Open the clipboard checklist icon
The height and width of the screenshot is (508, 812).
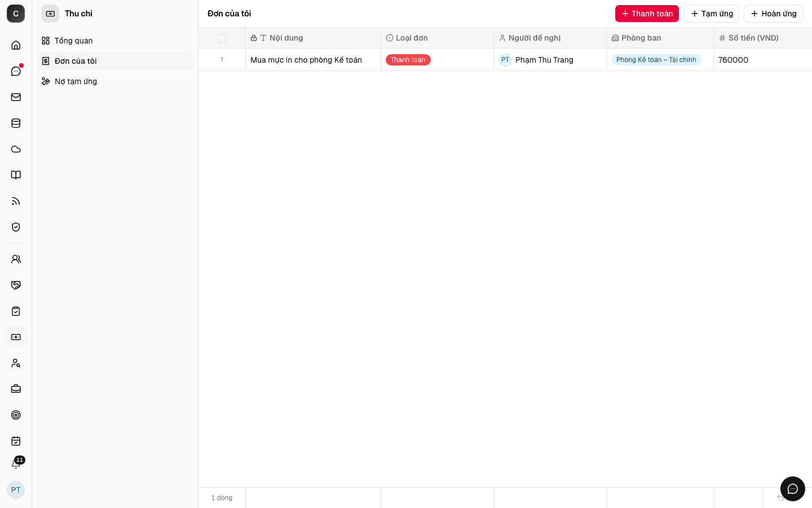pyautogui.click(x=16, y=311)
